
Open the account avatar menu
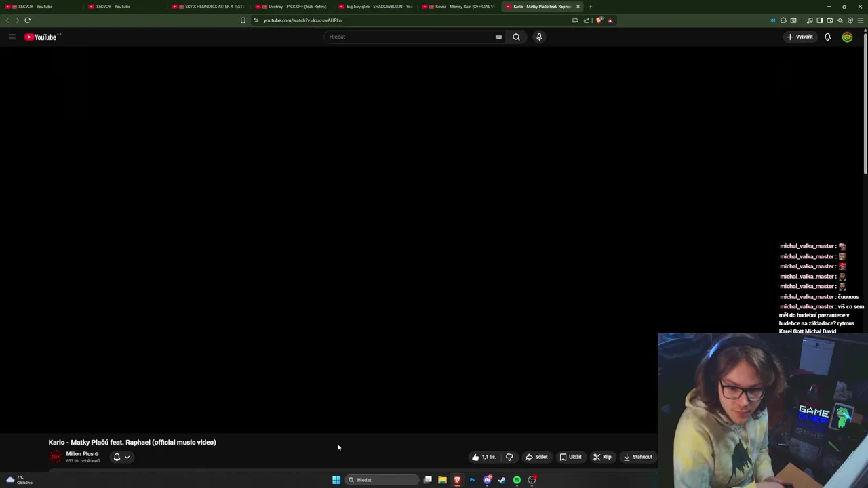(x=847, y=37)
